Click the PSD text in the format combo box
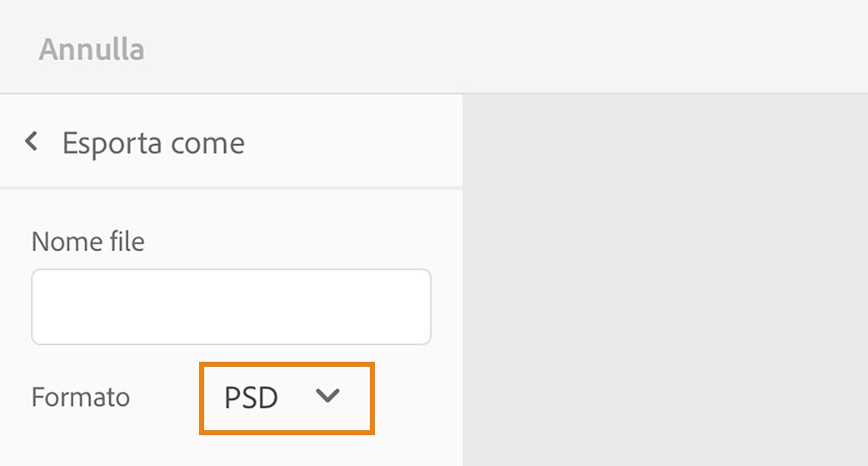This screenshot has height=466, width=868. tap(251, 398)
